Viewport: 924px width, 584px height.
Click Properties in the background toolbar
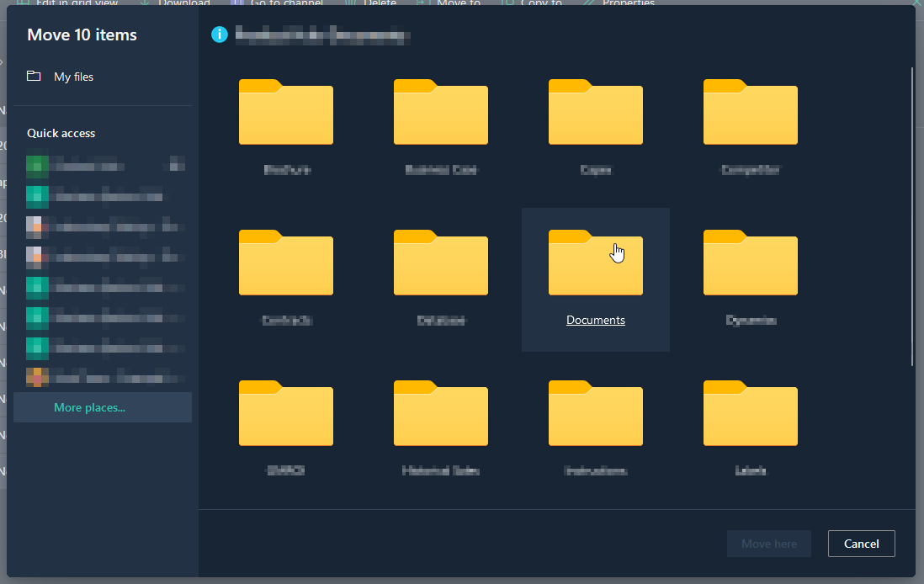pyautogui.click(x=619, y=3)
